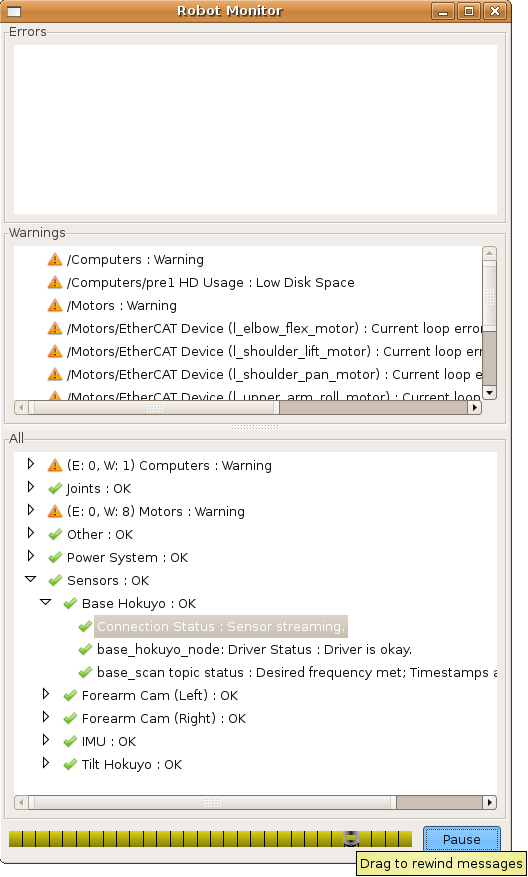Image resolution: width=528 pixels, height=877 pixels.
Task: Expand the Forearm Cam (Left) node
Action: point(46,694)
